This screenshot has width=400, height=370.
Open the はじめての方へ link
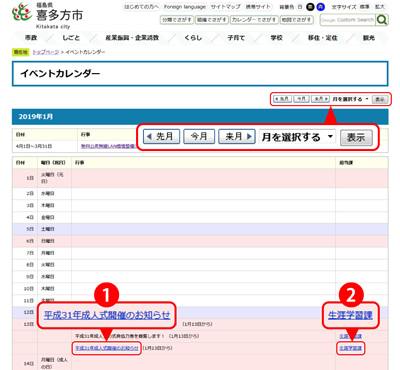(x=141, y=7)
